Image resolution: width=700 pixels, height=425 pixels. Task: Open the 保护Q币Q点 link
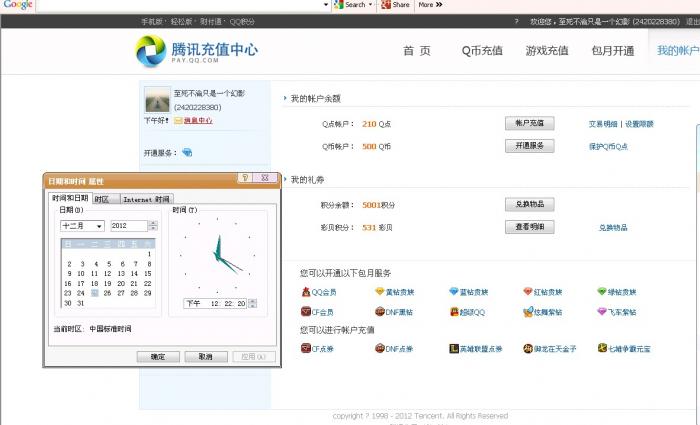pos(608,146)
